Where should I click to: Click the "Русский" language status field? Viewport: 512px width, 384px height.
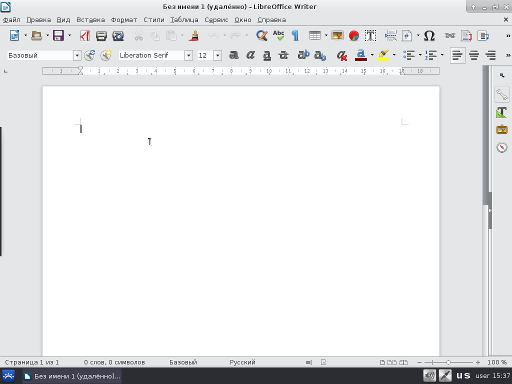(242, 362)
